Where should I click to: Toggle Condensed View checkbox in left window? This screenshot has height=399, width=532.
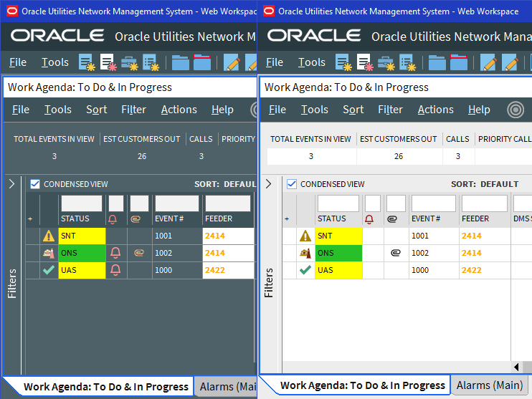35,184
